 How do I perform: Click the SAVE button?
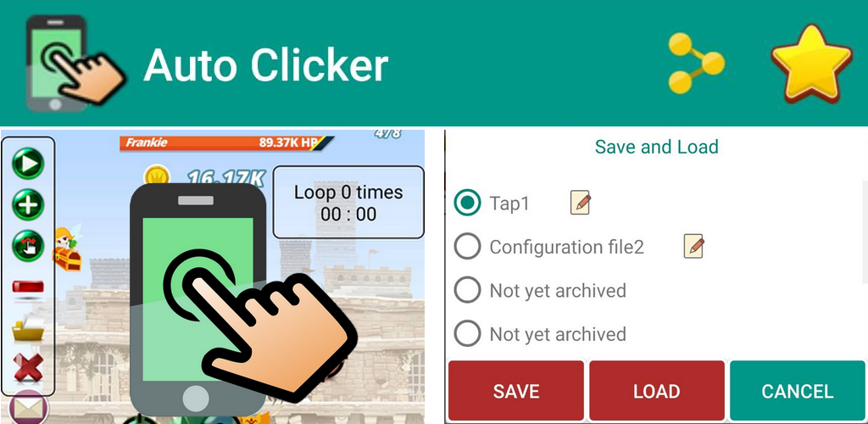(x=516, y=391)
